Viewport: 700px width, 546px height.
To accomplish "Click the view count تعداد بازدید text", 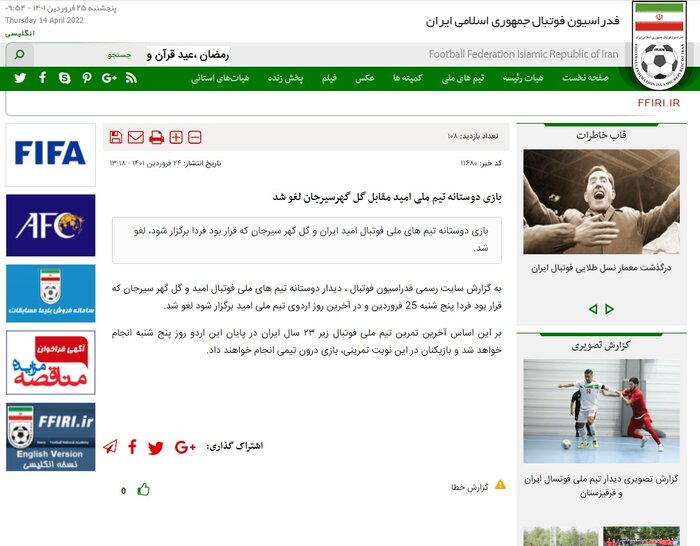I will pos(473,136).
